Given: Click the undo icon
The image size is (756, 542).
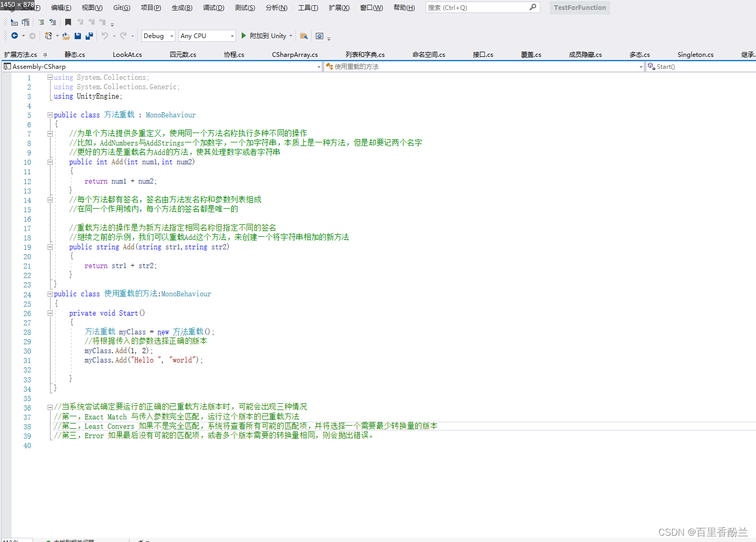Looking at the screenshot, I should [105, 35].
